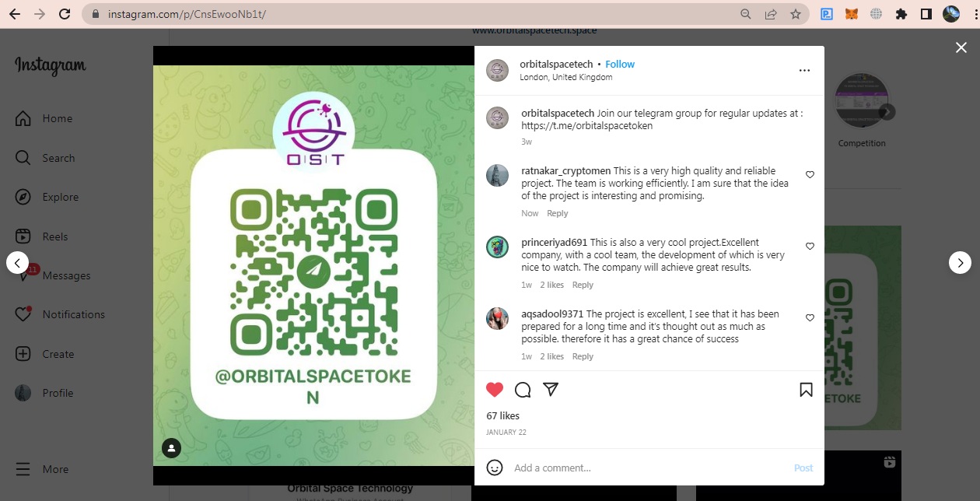This screenshot has width=980, height=501.
Task: Open the blue P extension icon
Action: 827,14
